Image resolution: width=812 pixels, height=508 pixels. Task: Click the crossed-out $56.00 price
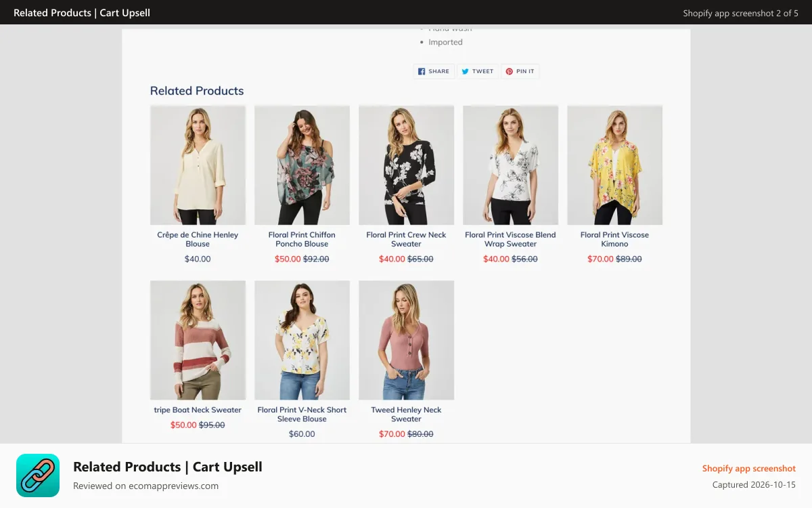pyautogui.click(x=524, y=259)
